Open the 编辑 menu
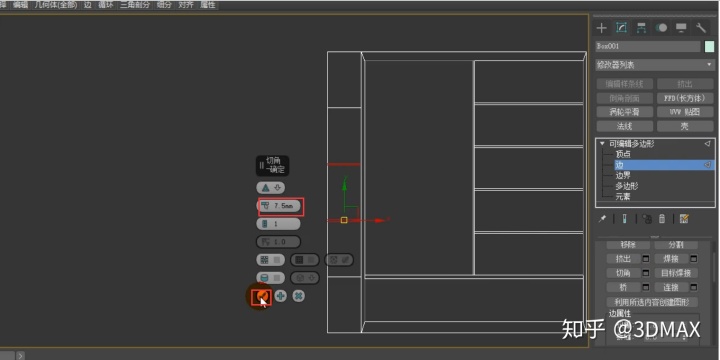The width and height of the screenshot is (720, 360). pos(20,5)
